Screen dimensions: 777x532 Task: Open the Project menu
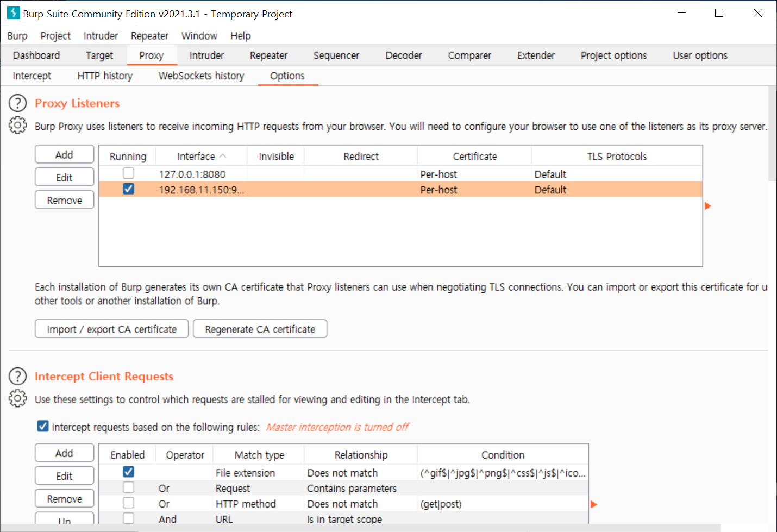[x=55, y=36]
